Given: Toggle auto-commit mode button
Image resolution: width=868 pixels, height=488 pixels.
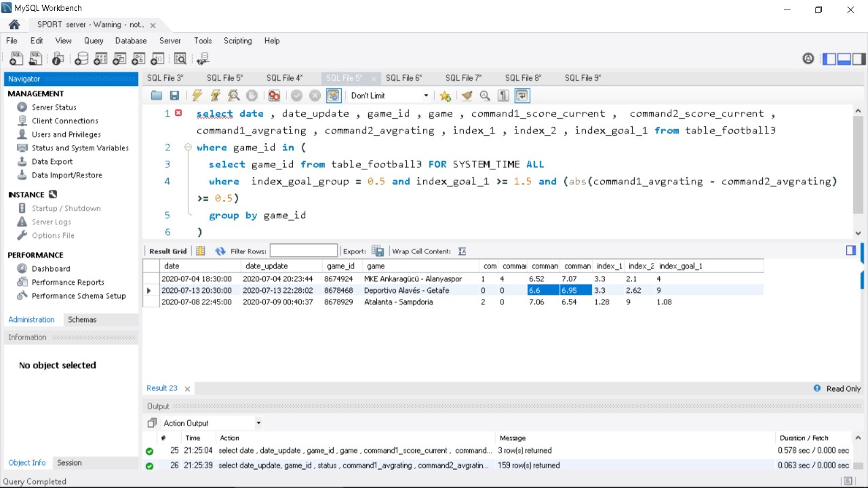Looking at the screenshot, I should [x=333, y=96].
